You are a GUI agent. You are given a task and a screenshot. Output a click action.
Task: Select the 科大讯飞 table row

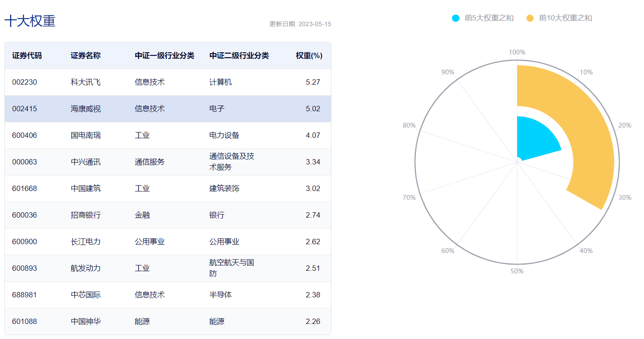(168, 82)
